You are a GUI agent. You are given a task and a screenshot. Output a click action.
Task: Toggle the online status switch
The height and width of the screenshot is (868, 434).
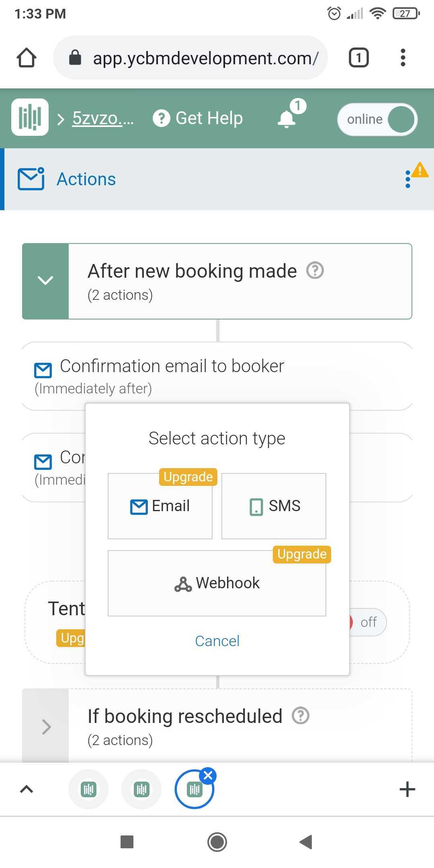[x=377, y=119]
